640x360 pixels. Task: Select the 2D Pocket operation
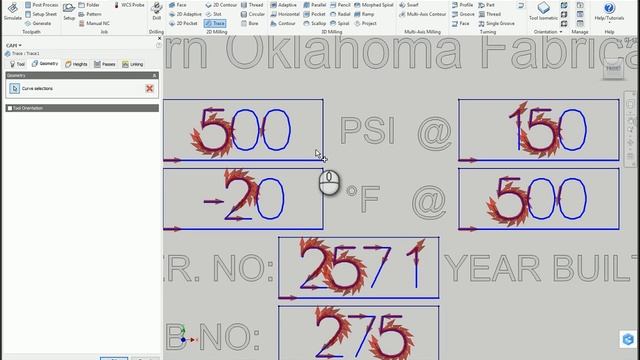click(x=183, y=24)
